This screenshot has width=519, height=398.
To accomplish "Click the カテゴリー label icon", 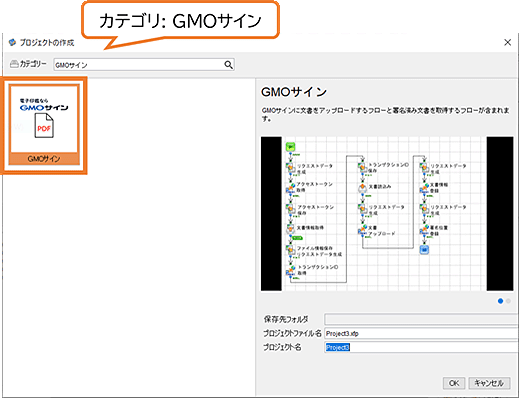I will pos(14,64).
